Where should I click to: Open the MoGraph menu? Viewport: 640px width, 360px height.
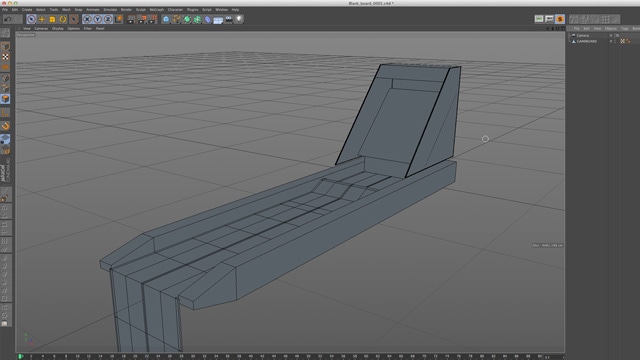pos(156,9)
